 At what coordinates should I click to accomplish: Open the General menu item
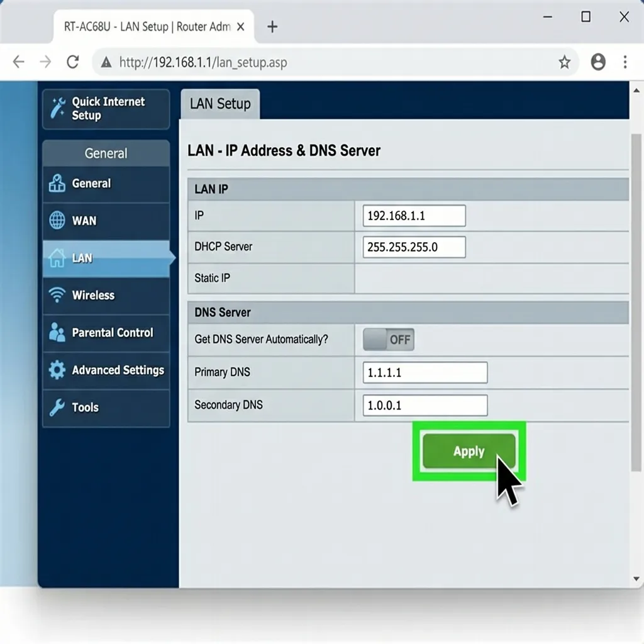[x=106, y=184]
